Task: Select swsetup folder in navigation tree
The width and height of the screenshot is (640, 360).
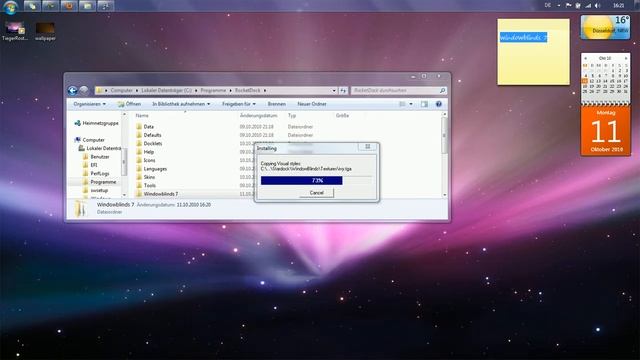Action: pyautogui.click(x=99, y=191)
